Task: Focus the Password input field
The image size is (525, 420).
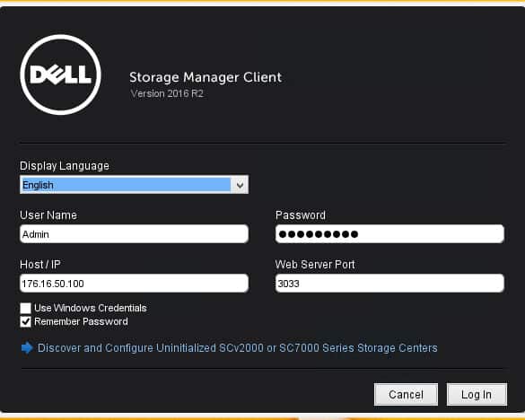Action: pos(389,234)
